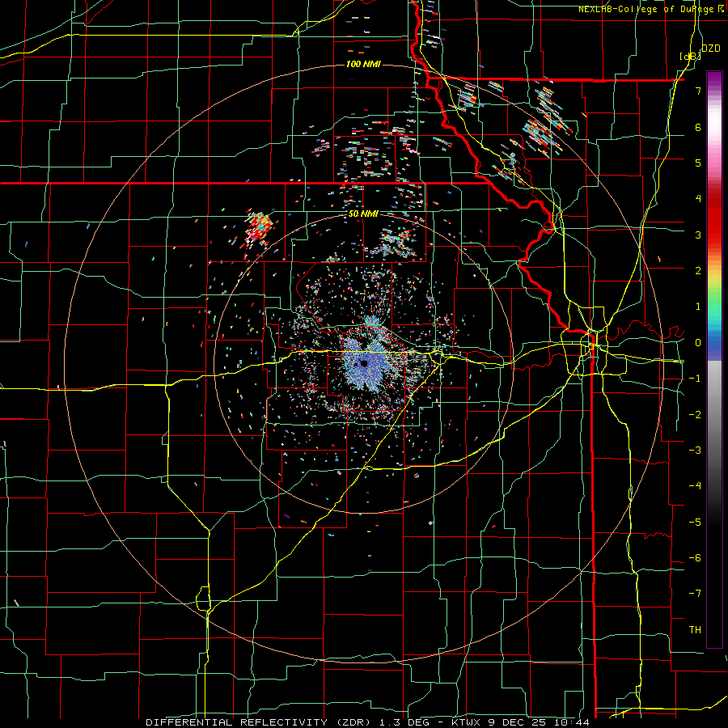Click the 2 value on the scale
The width and height of the screenshot is (728, 728).
[x=698, y=271]
